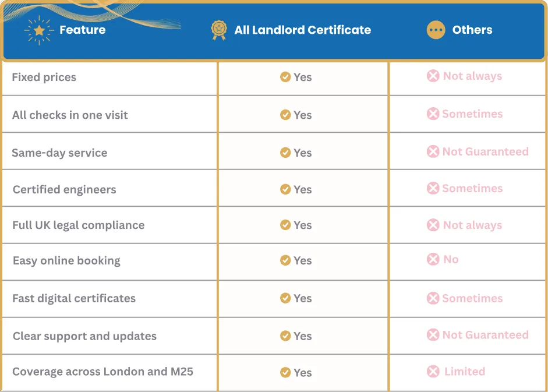
Task: Click Yes in the Certified engineers row
Action: coord(302,189)
